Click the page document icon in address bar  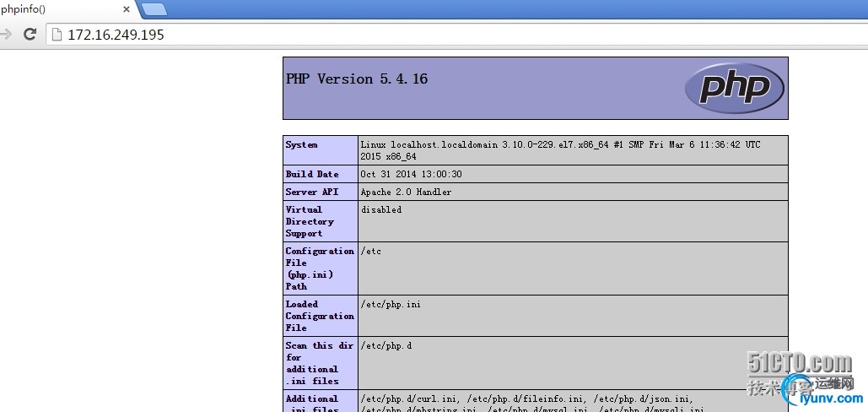[56, 35]
